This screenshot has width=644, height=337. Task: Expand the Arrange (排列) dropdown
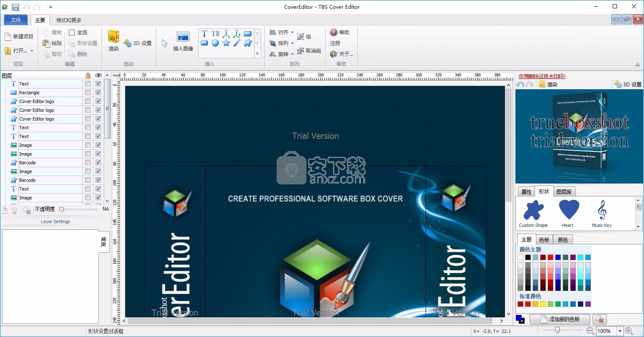[292, 43]
